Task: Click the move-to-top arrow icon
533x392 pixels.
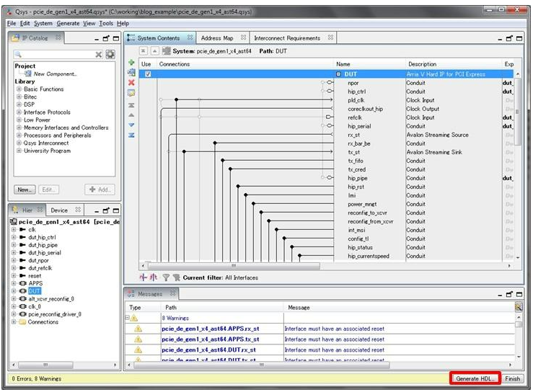Action: (131, 105)
